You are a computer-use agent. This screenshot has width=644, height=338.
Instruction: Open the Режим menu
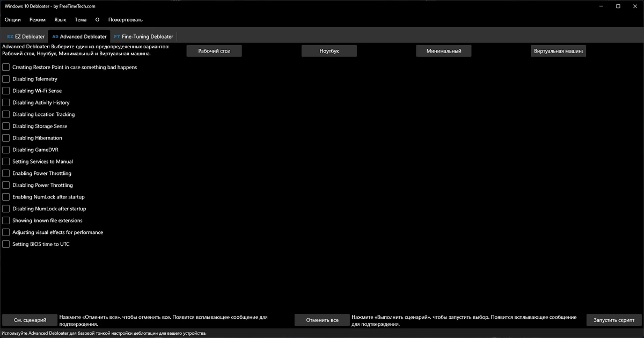(38, 19)
